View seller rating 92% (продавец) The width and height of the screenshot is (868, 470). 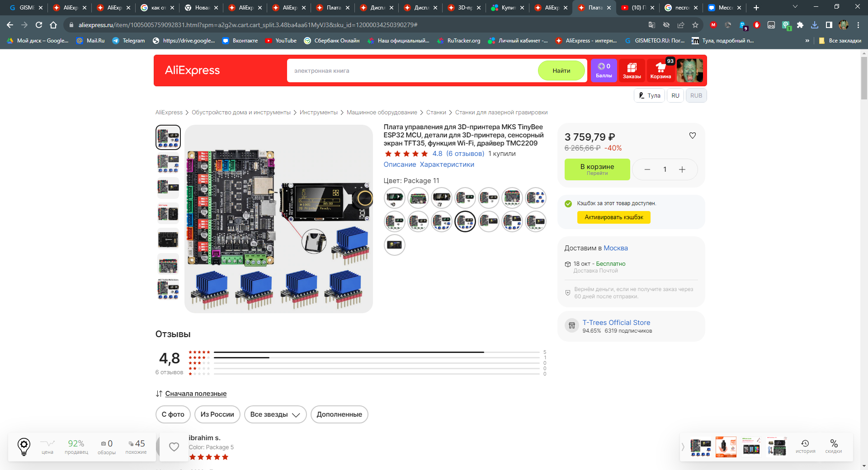(x=76, y=446)
